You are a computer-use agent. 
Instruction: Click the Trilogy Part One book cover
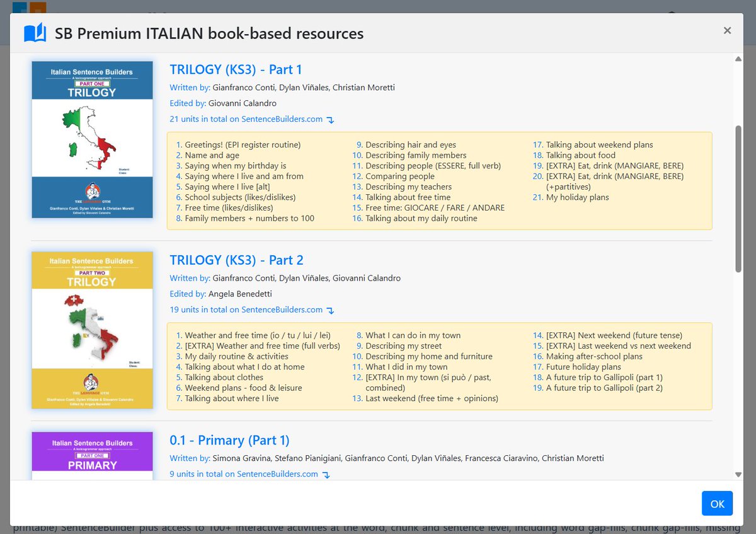[x=92, y=139]
